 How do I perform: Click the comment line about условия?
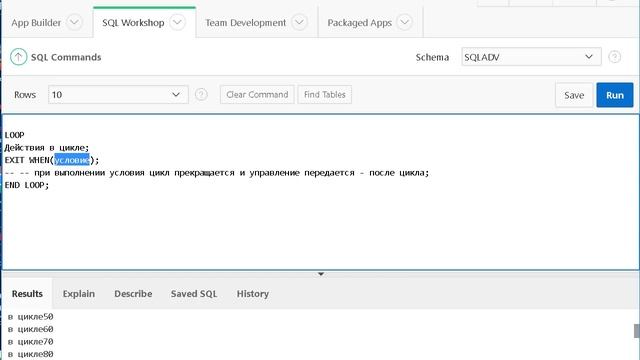(217, 173)
